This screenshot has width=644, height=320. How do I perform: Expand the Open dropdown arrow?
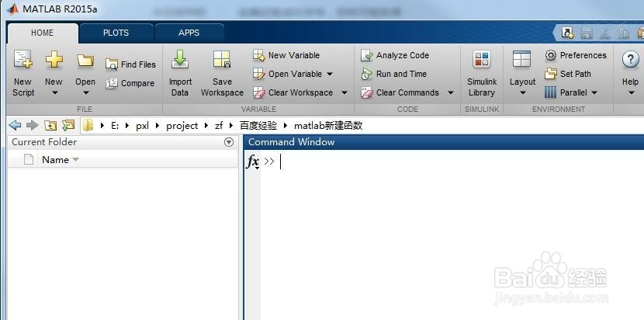click(85, 93)
